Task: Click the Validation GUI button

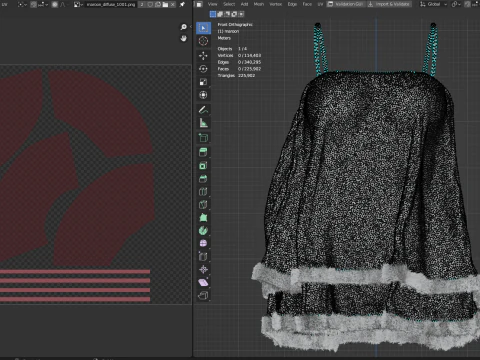Action: 346,4
